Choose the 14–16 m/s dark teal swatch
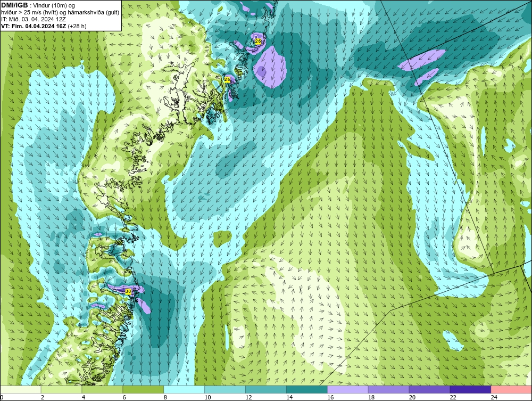Screen dimensions: 532x401 [x=307, y=389]
